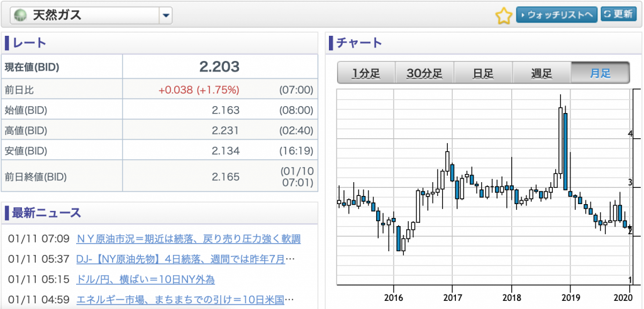Screen dimensions: 644x309
Task: Click the ウォッチリストへ button
Action: pos(557,15)
